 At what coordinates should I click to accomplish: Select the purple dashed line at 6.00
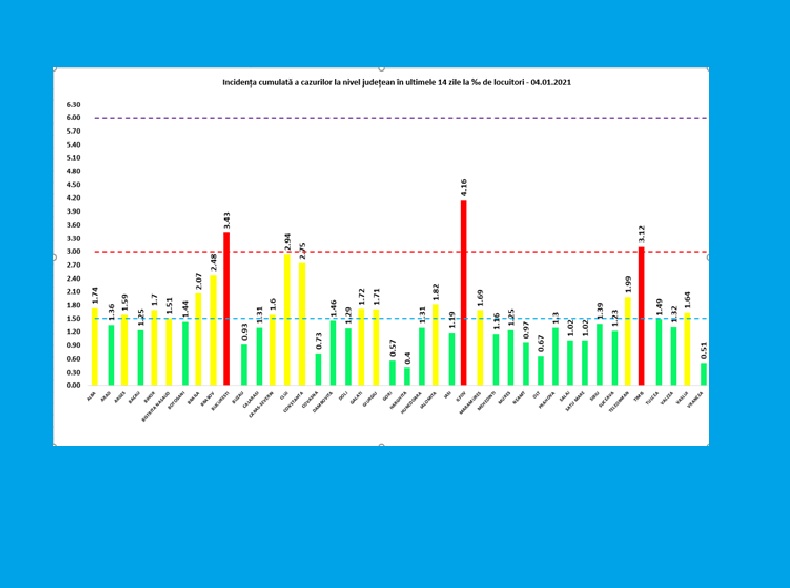(400, 118)
